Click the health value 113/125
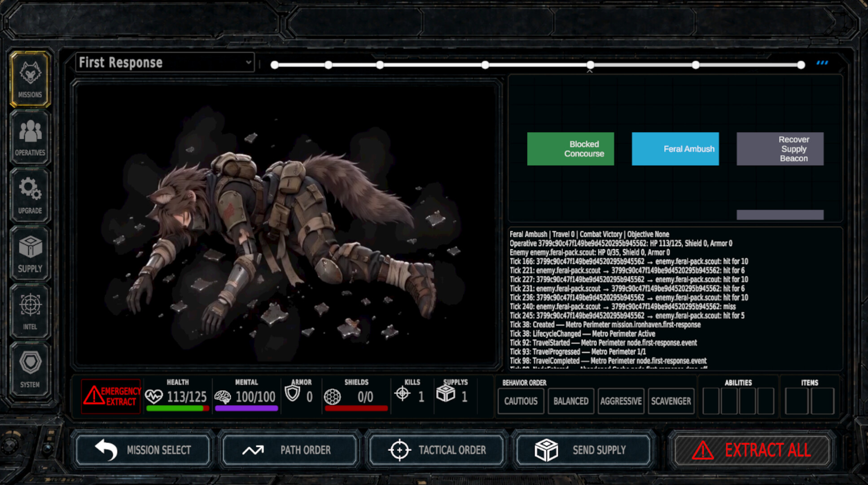Screen dimensions: 868x485 187,397
